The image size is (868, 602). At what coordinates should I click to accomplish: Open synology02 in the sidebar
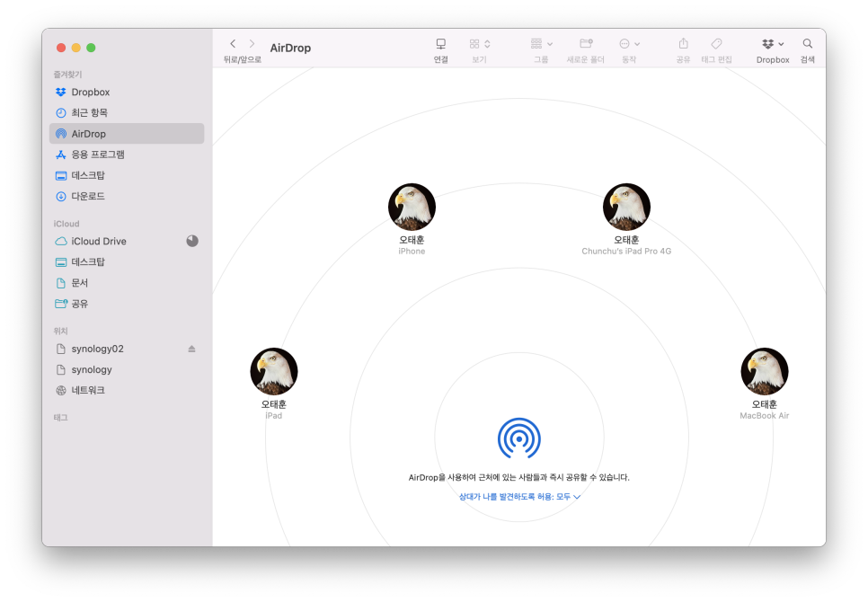tap(127, 349)
